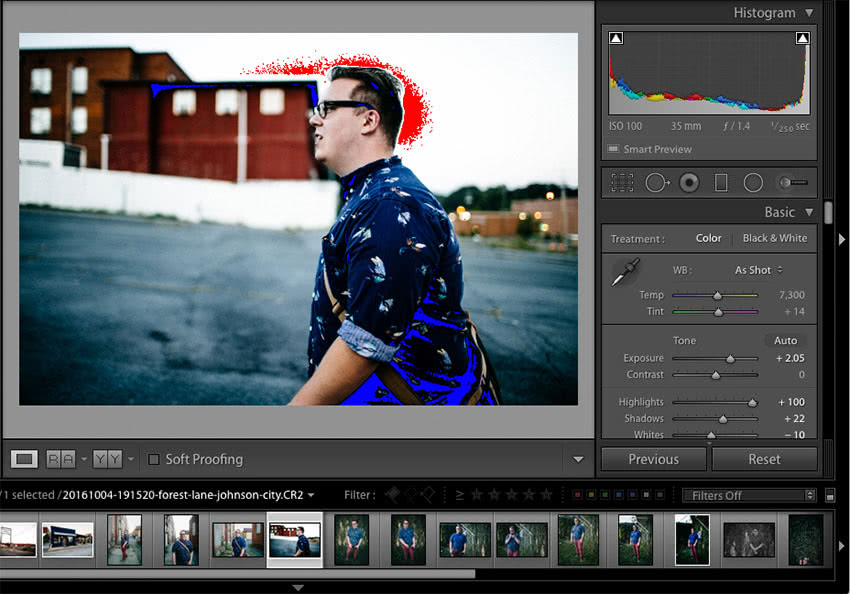Click the Exposure slider handle
Screen dimensions: 850x594
pos(730,358)
